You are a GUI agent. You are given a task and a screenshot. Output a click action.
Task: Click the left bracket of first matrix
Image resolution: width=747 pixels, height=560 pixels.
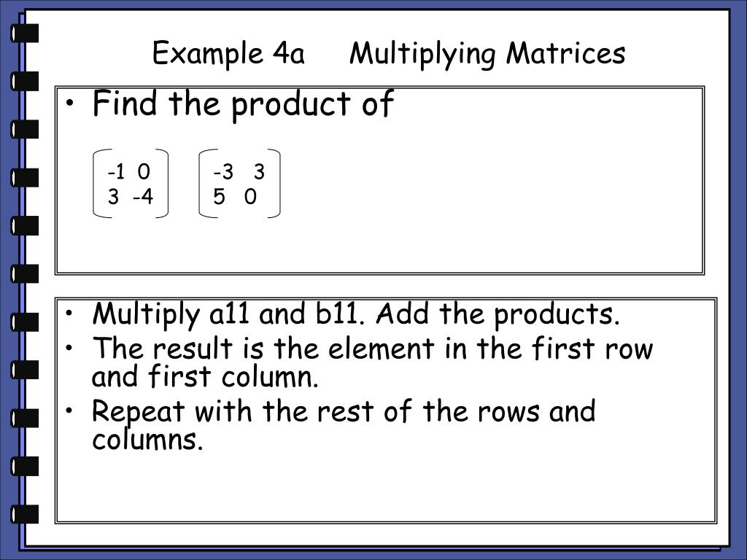pos(98,184)
